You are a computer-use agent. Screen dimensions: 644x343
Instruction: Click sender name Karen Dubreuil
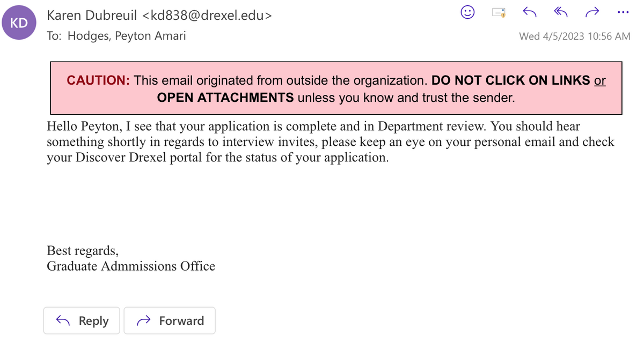coord(93,16)
